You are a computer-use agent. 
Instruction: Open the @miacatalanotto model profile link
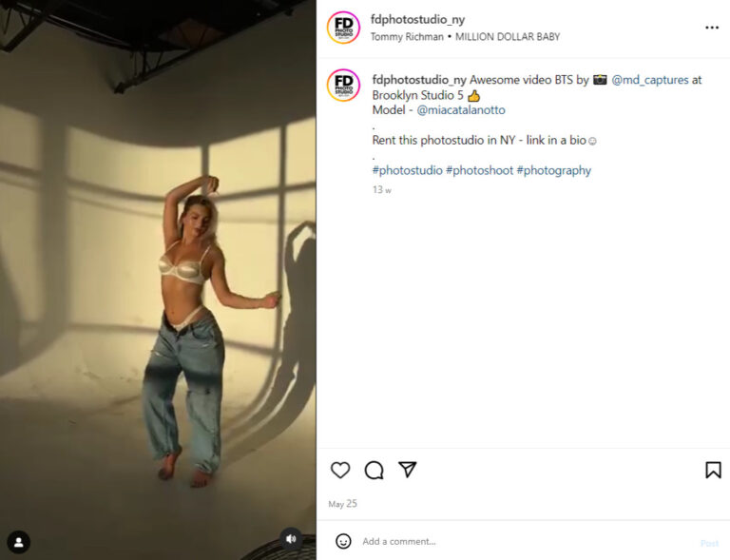click(460, 110)
